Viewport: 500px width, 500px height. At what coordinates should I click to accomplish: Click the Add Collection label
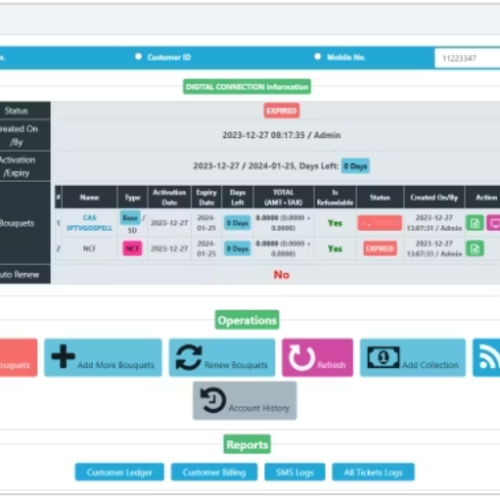coord(430,365)
